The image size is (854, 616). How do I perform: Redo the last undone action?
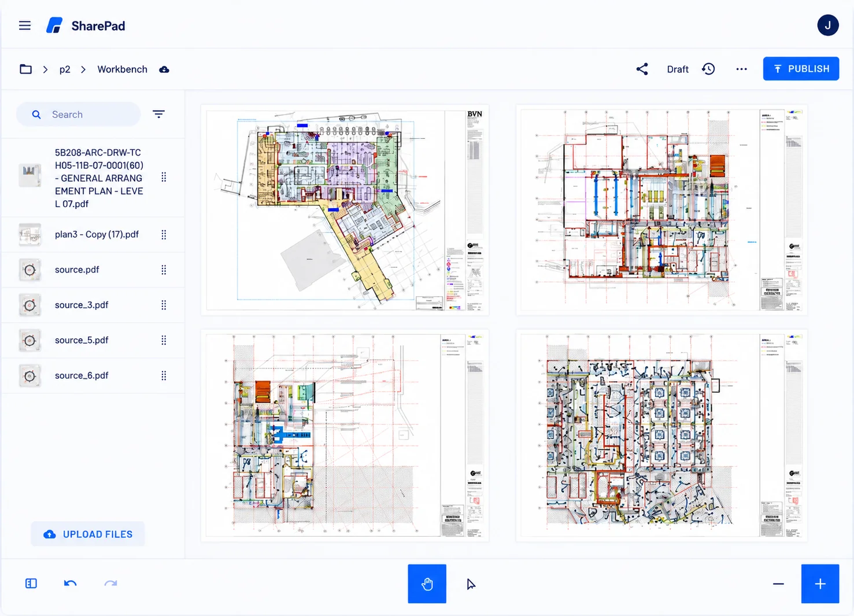[110, 584]
